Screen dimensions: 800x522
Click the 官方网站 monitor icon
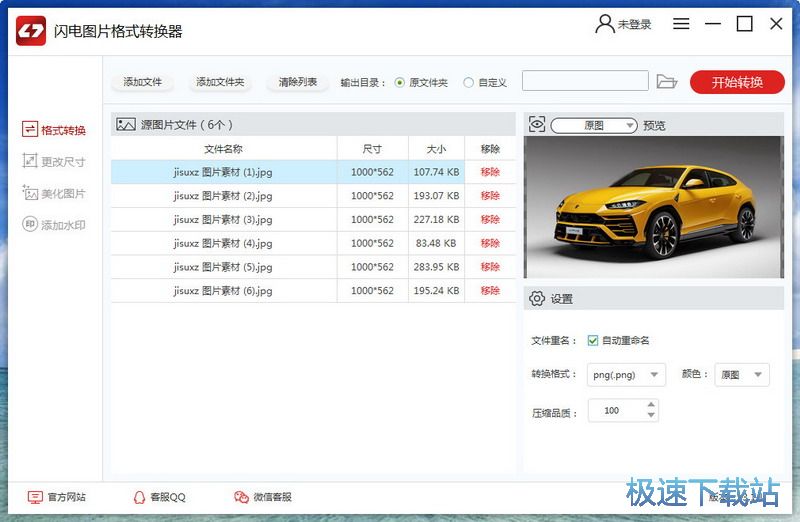tap(35, 497)
